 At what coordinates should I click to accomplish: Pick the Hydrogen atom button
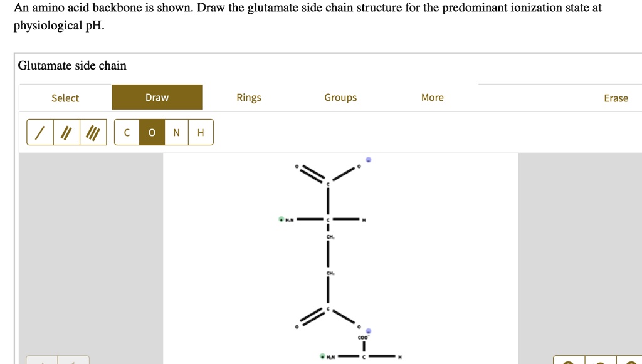200,132
